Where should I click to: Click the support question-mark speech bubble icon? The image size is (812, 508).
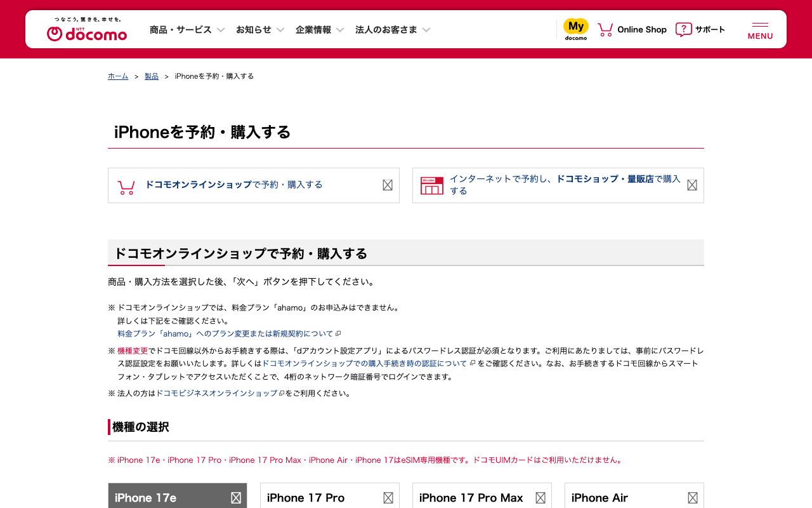pyautogui.click(x=683, y=29)
